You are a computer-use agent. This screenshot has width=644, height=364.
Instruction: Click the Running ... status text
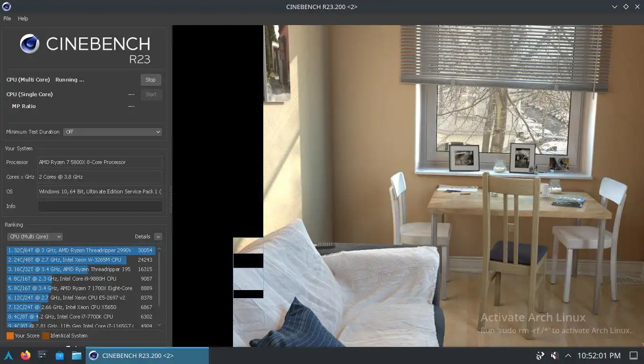70,80
